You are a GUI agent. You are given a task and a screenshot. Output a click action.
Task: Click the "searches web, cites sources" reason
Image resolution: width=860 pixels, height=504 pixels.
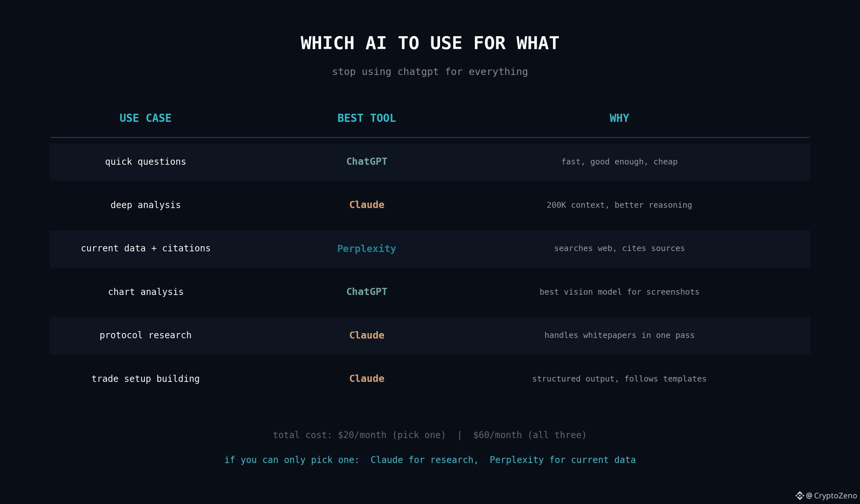[x=619, y=248]
